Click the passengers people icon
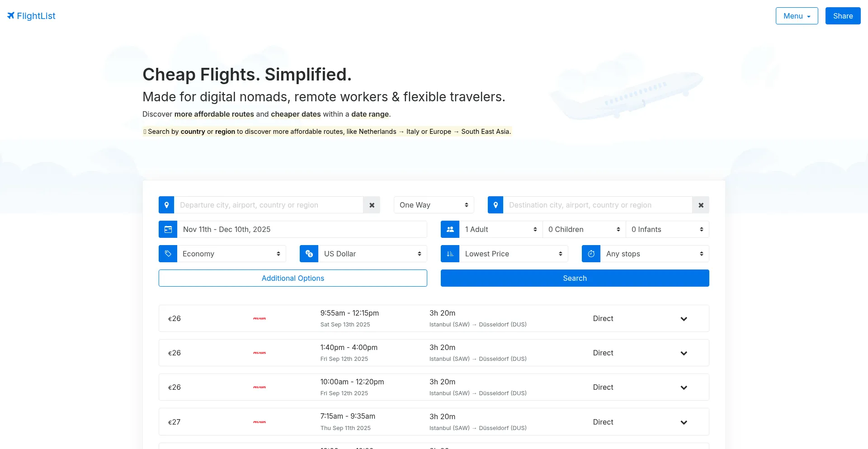This screenshot has width=868, height=449. 450,229
